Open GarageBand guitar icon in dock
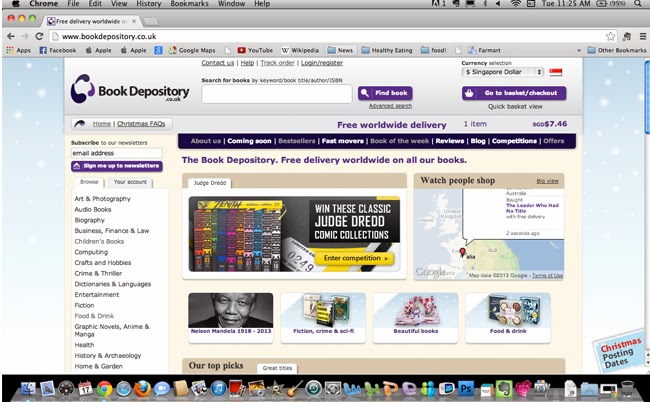This screenshot has height=402, width=650. pos(295,389)
